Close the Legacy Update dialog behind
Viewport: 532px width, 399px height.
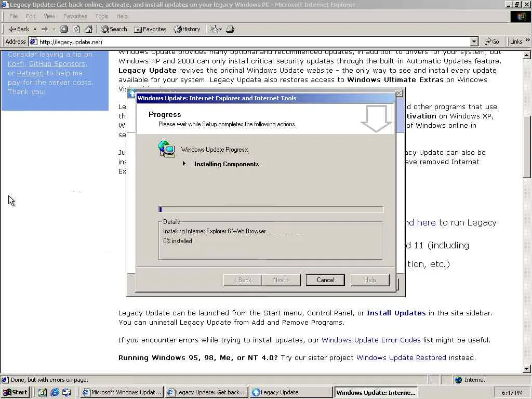click(400, 94)
